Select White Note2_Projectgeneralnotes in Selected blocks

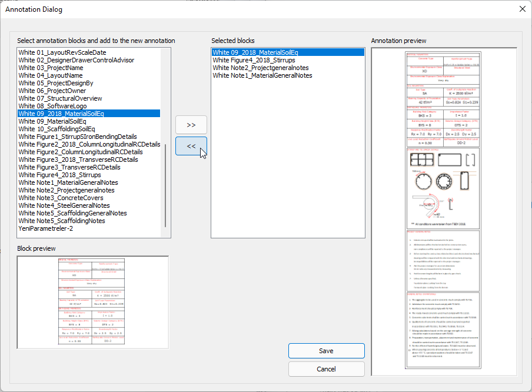coord(260,68)
